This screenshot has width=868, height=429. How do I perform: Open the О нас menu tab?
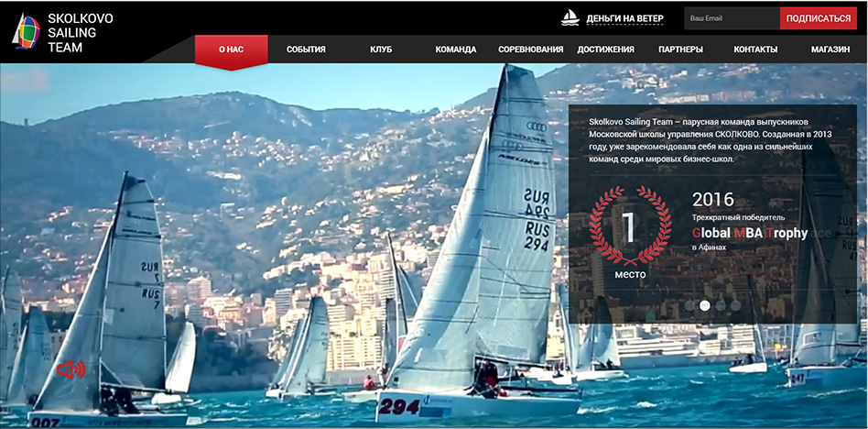pos(231,49)
